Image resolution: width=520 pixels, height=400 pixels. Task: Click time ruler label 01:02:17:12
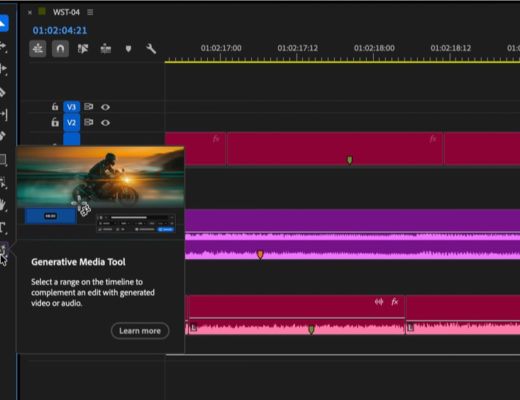tap(297, 48)
